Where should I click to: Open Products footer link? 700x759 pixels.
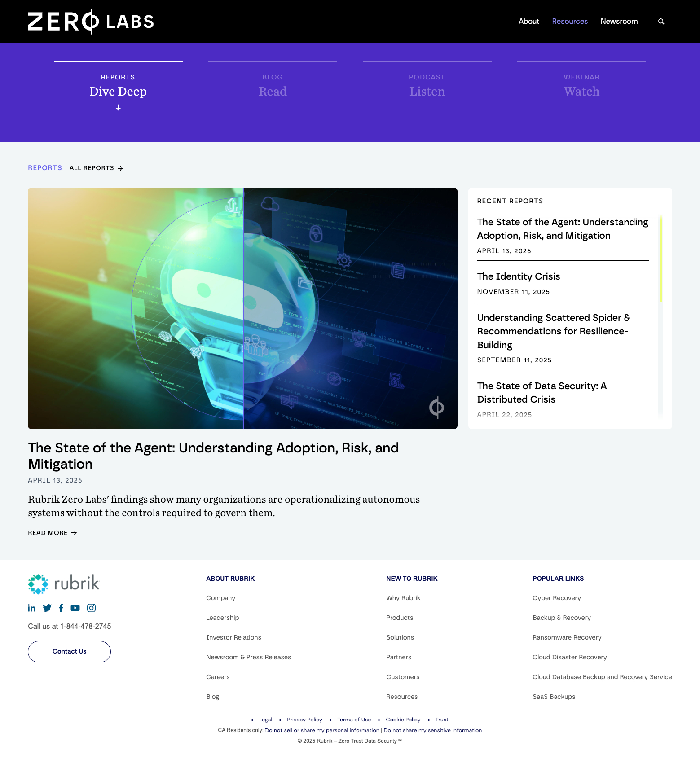[400, 618]
